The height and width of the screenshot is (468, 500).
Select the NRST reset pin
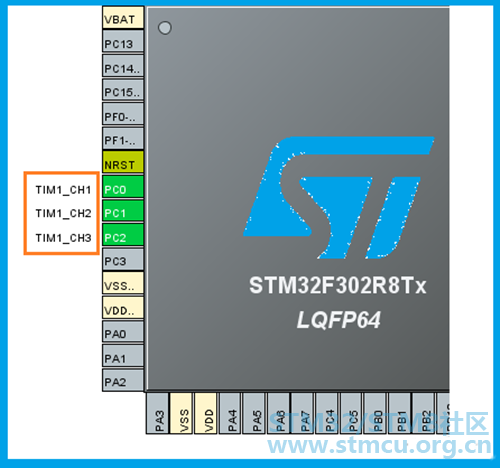pos(123,162)
